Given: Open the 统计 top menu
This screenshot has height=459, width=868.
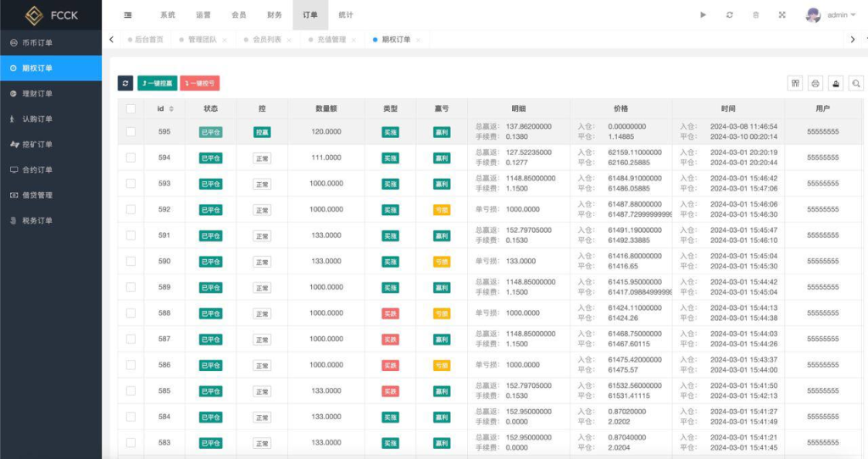Looking at the screenshot, I should [x=346, y=15].
